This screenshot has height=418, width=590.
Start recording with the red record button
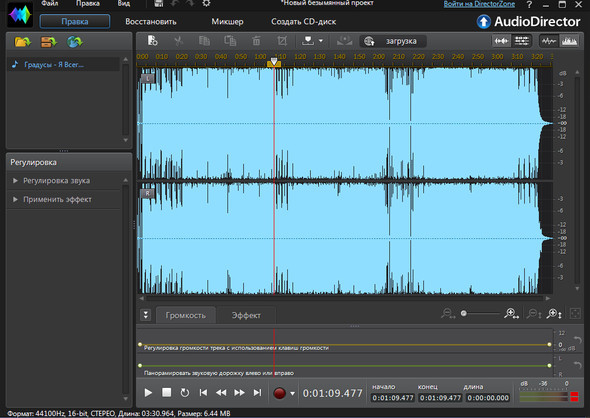point(279,393)
